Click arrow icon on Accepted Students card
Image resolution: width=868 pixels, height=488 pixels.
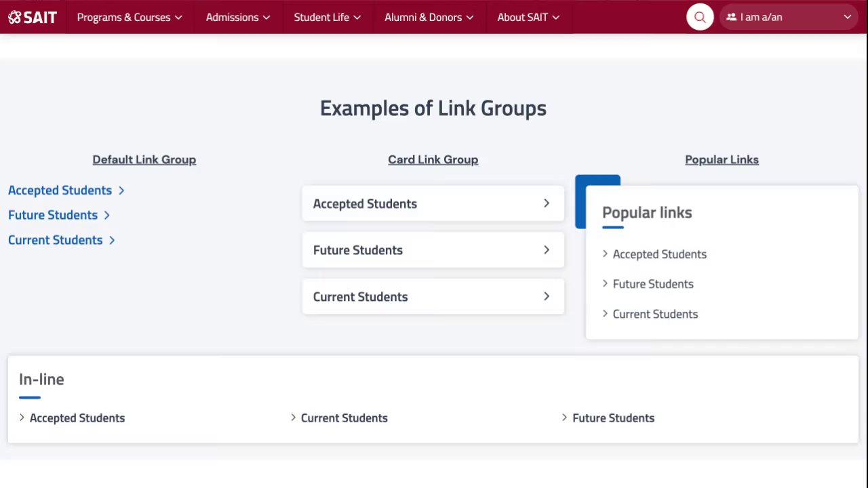(x=547, y=203)
